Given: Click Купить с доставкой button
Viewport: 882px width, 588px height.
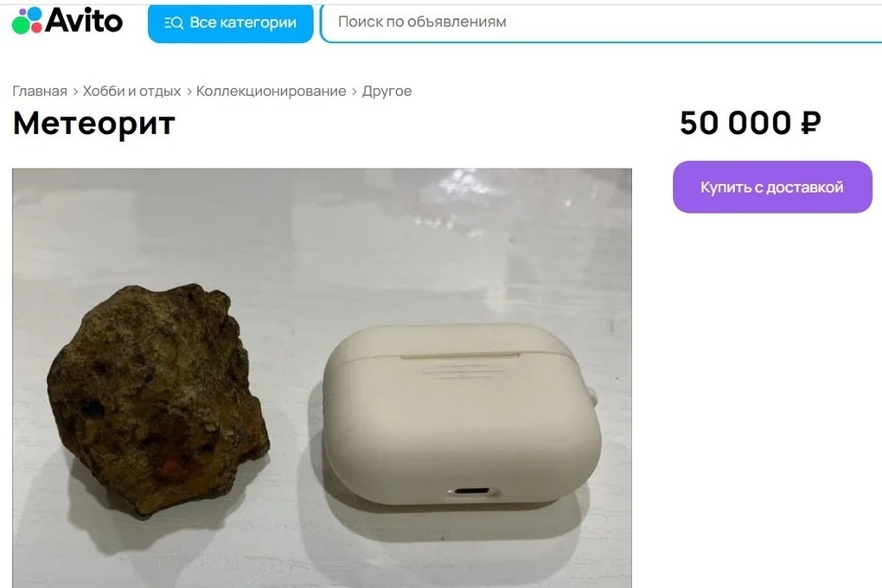Looking at the screenshot, I should point(772,187).
